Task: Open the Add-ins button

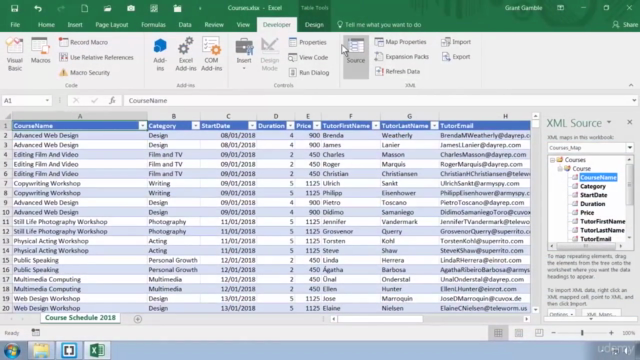Action: click(160, 54)
